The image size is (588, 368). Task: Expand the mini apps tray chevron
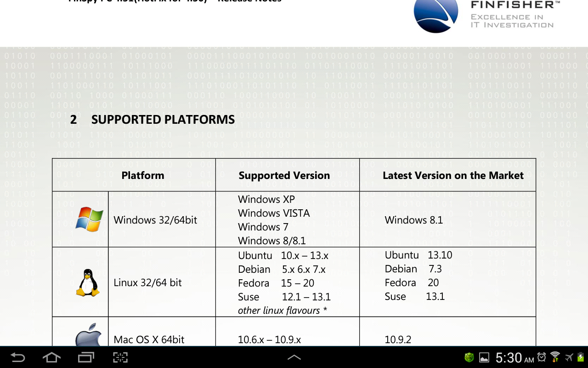[294, 357]
